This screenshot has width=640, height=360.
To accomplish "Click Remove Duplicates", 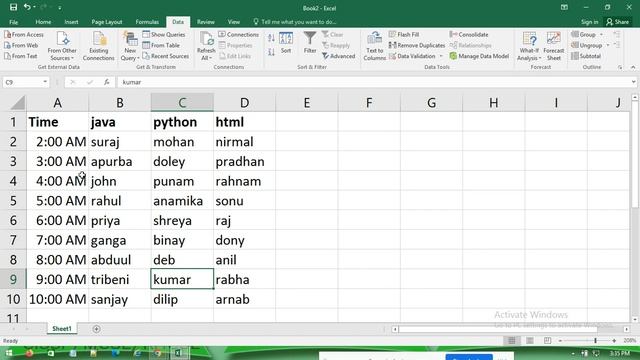I will point(417,45).
